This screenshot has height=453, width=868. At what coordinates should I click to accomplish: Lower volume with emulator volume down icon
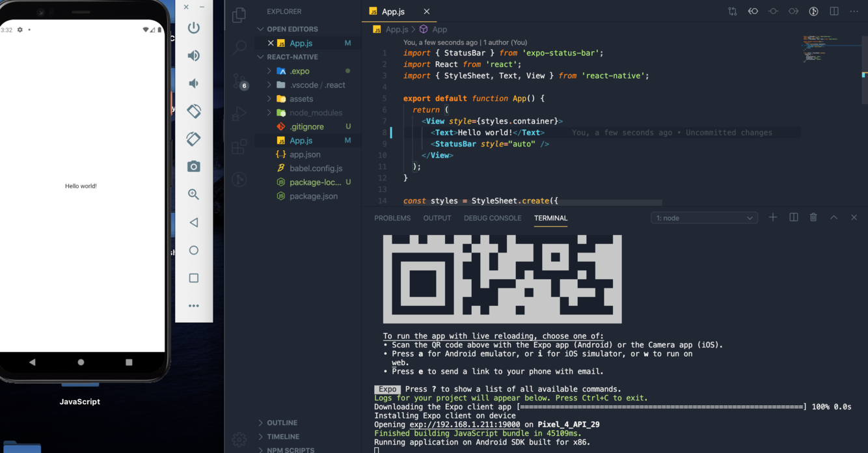pyautogui.click(x=193, y=83)
